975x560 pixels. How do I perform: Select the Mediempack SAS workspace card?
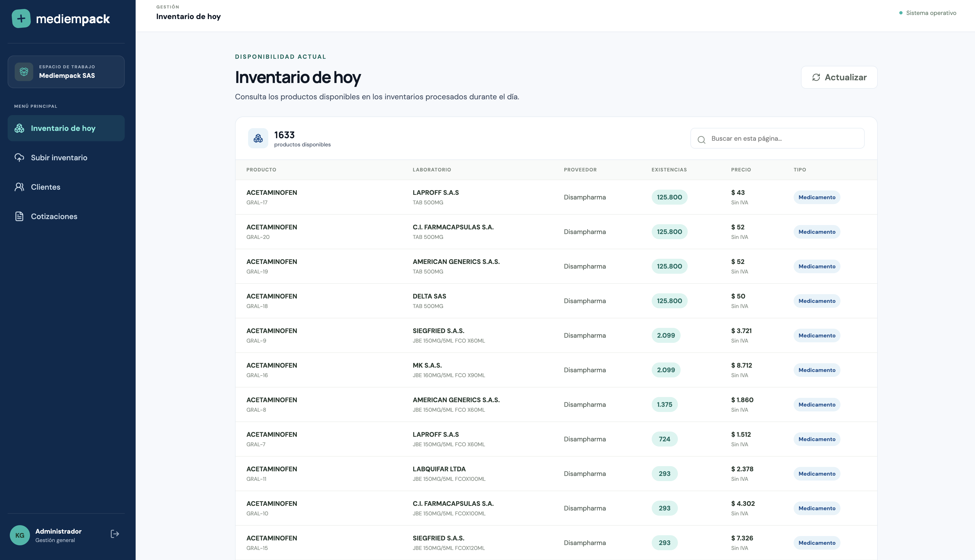[66, 72]
